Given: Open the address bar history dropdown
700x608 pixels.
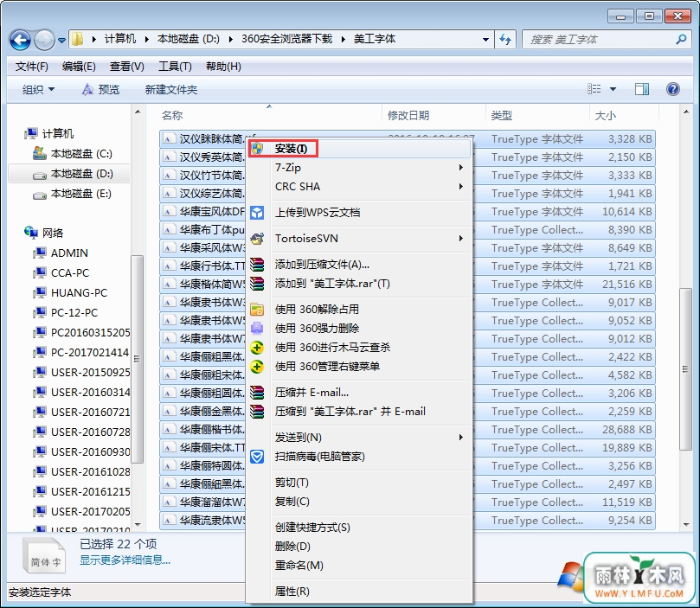Looking at the screenshot, I should tap(485, 39).
